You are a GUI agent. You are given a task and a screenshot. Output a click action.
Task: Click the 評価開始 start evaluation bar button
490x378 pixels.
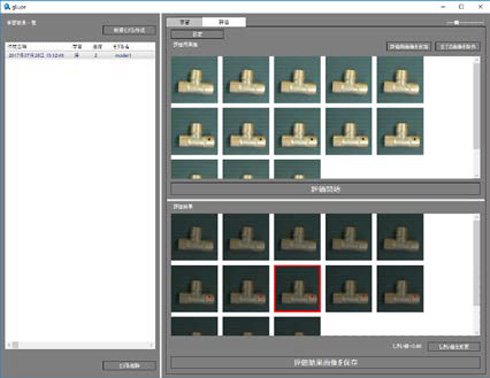[x=325, y=189]
